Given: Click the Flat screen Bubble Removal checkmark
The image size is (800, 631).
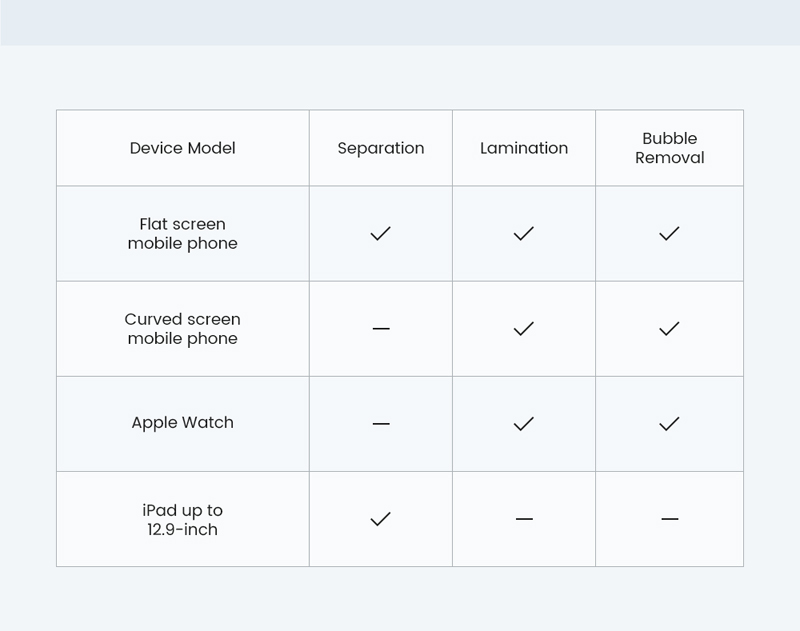Looking at the screenshot, I should 669,234.
